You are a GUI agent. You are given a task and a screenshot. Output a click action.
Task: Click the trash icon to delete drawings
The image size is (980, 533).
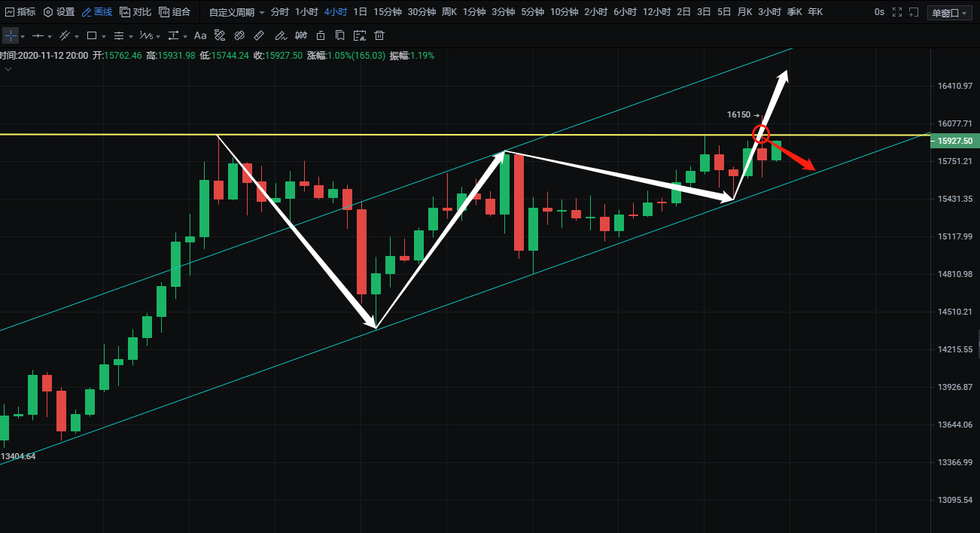tap(379, 35)
